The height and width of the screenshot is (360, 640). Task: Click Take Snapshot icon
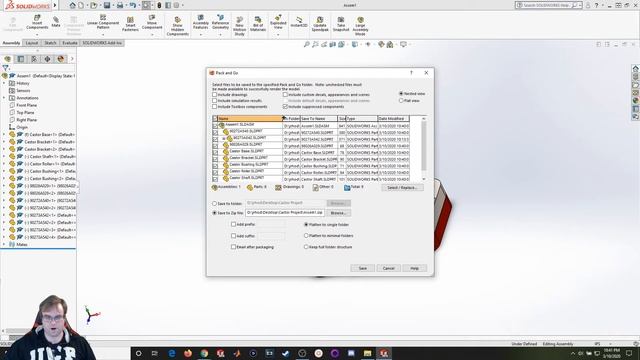[341, 24]
